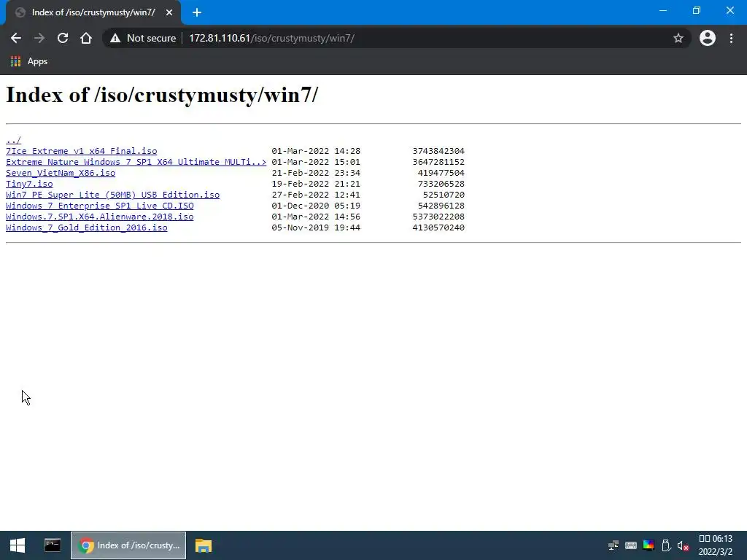Open Extreme_Nature_Windows_7_SP1_X64_Ultimate link

(x=136, y=162)
